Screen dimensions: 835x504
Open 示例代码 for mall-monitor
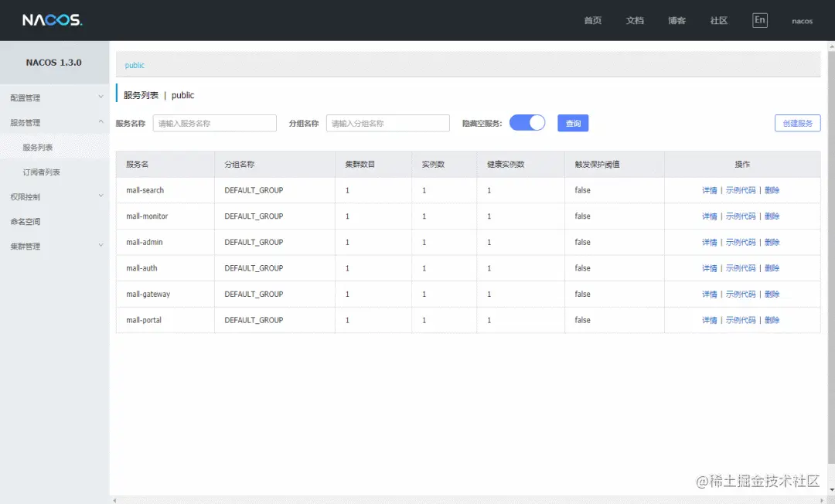(741, 216)
